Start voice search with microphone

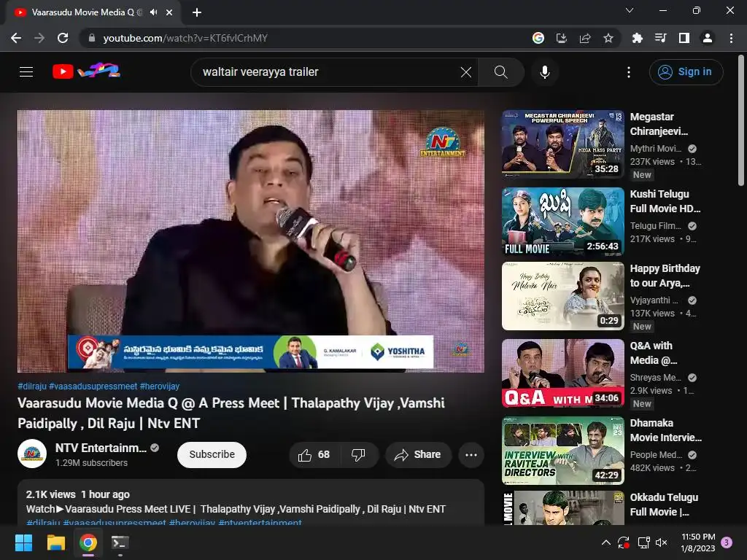(544, 72)
